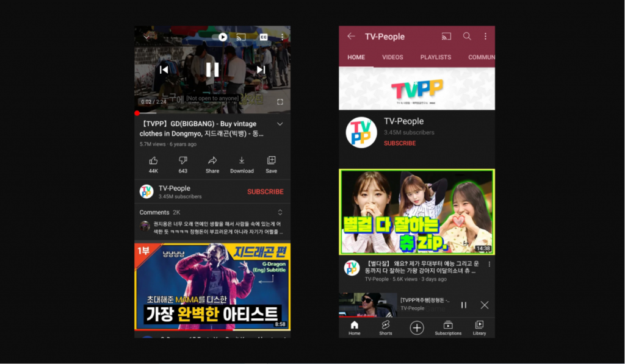
Task: Toggle autoplay switch in video player
Action: click(220, 37)
